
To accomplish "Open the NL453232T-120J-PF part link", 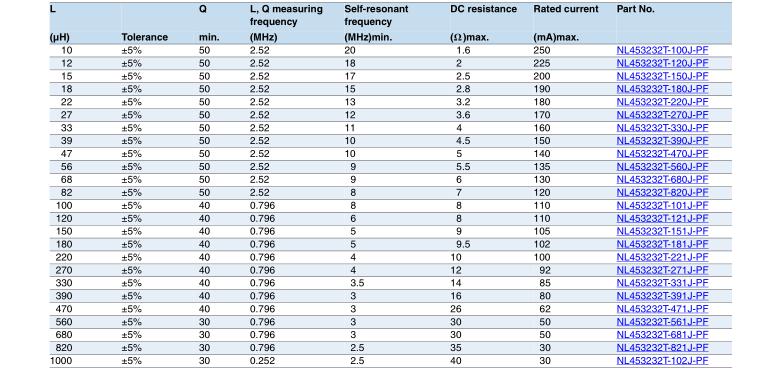I will pos(662,64).
